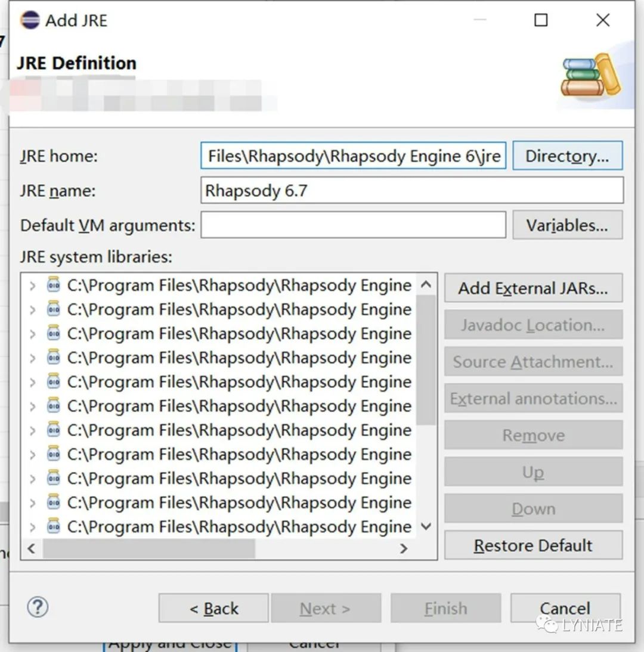Click libraries list scroll down arrow

click(x=426, y=527)
